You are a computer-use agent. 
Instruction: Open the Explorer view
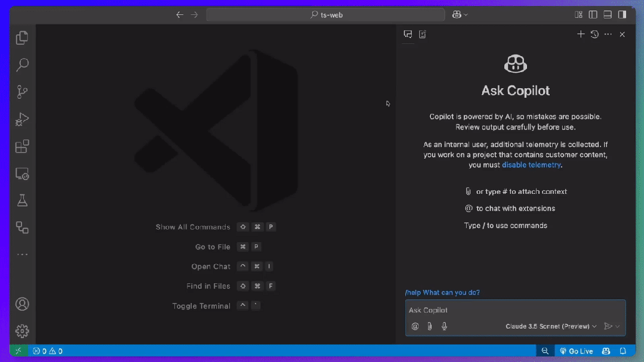(22, 38)
